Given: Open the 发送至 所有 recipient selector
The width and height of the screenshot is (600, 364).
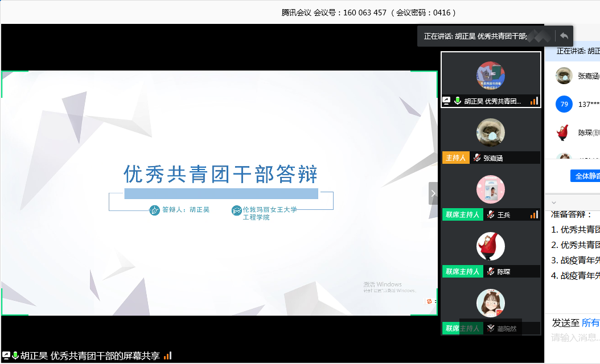Looking at the screenshot, I should coord(590,323).
